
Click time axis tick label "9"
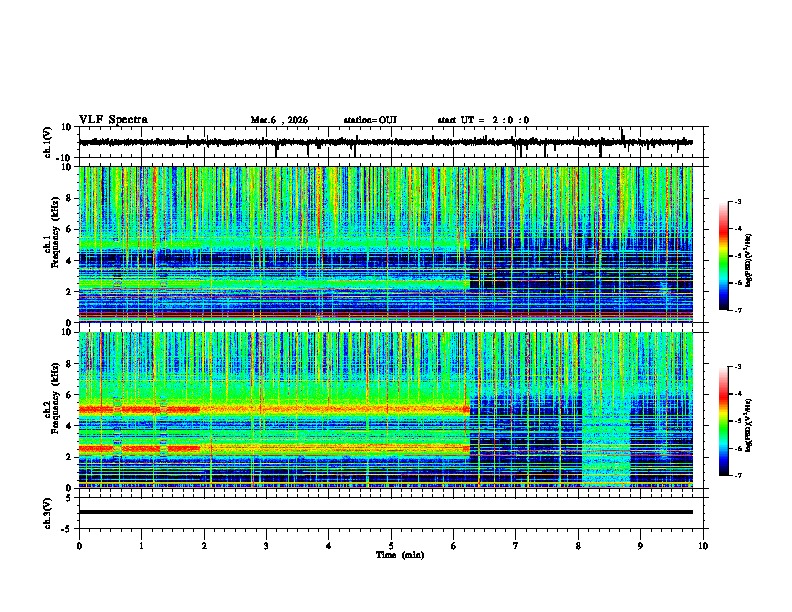click(x=640, y=546)
